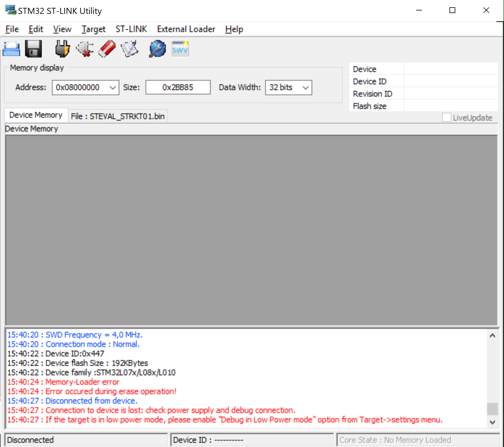Image resolution: width=504 pixels, height=447 pixels.
Task: Switch to File : STEVAL_STRKT01.bin tab
Action: pyautogui.click(x=118, y=116)
